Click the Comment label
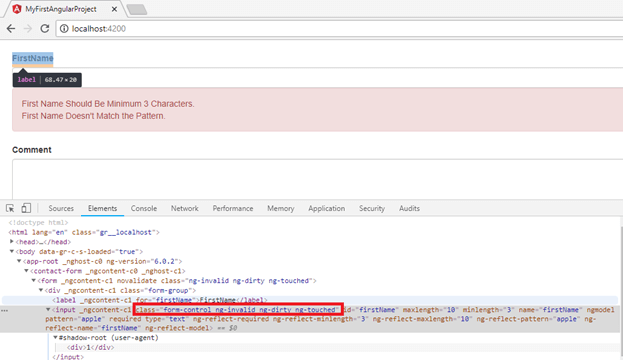Screen dimensions: 623x360 32,150
